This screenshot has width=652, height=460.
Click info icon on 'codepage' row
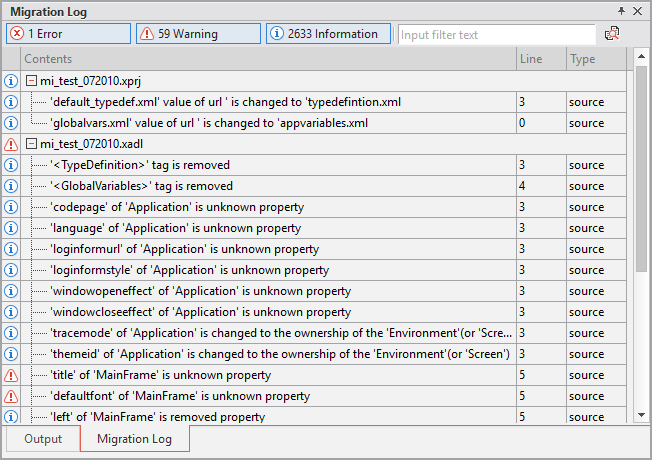coord(12,207)
